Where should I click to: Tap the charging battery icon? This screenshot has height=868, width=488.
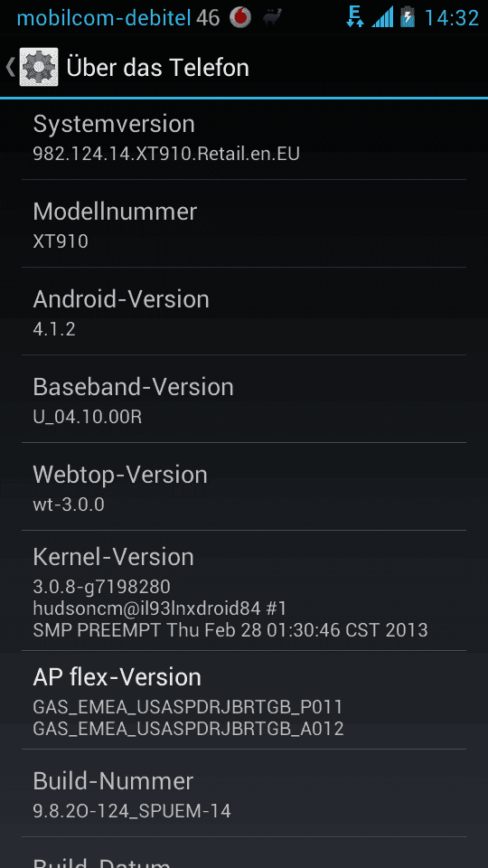pyautogui.click(x=408, y=17)
